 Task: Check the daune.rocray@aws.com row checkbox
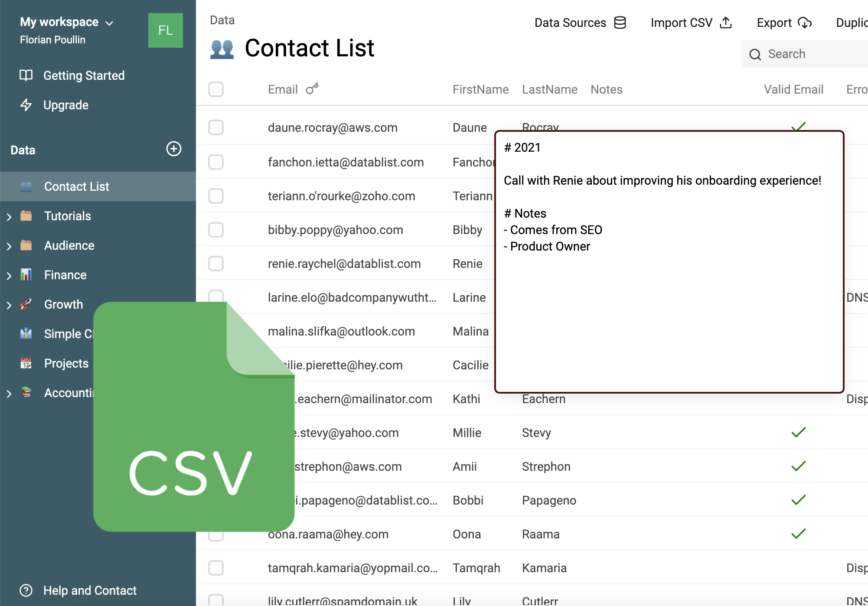coord(216,127)
